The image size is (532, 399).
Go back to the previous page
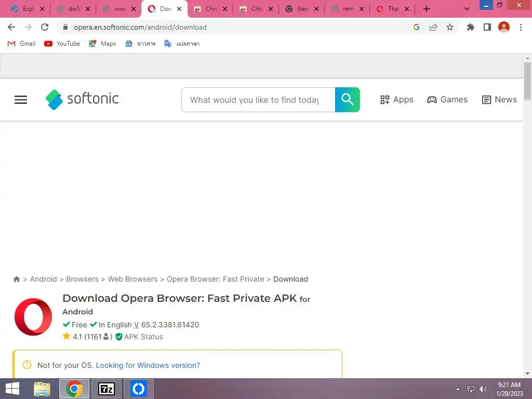point(11,27)
